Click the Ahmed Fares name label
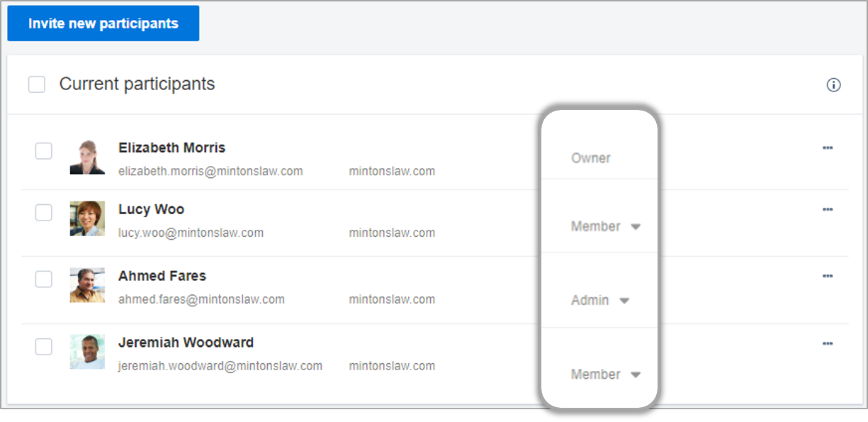 coord(162,276)
